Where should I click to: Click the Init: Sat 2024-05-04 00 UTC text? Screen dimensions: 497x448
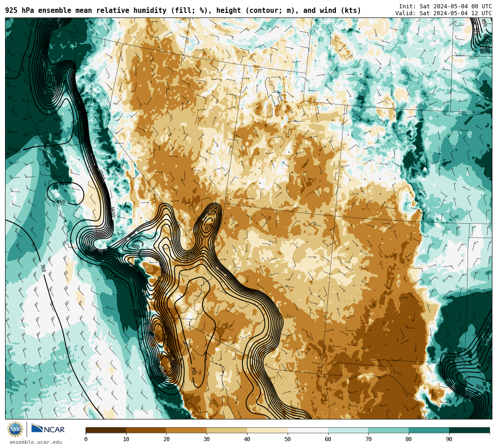[445, 6]
